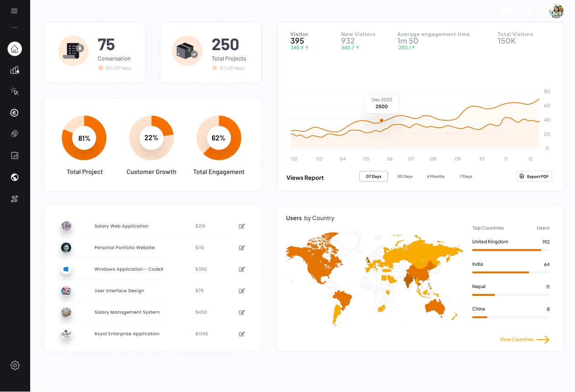575x392 pixels.
Task: Select the Home icon in the sidebar
Action: point(15,49)
